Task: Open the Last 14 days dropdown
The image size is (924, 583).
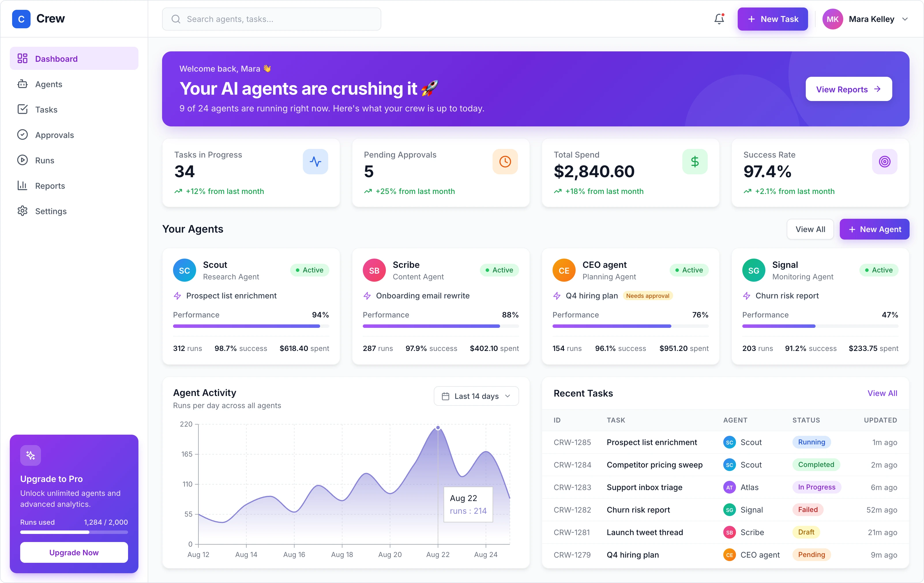Action: click(x=476, y=396)
